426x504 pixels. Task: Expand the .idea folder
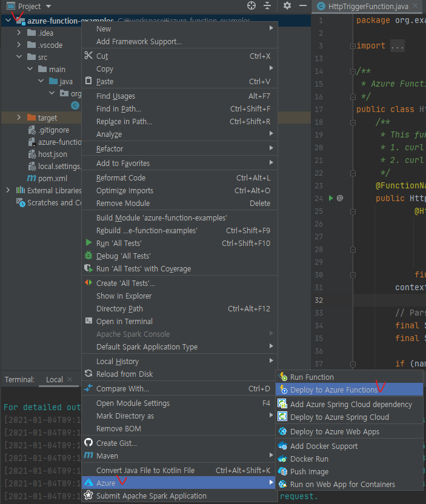point(19,33)
